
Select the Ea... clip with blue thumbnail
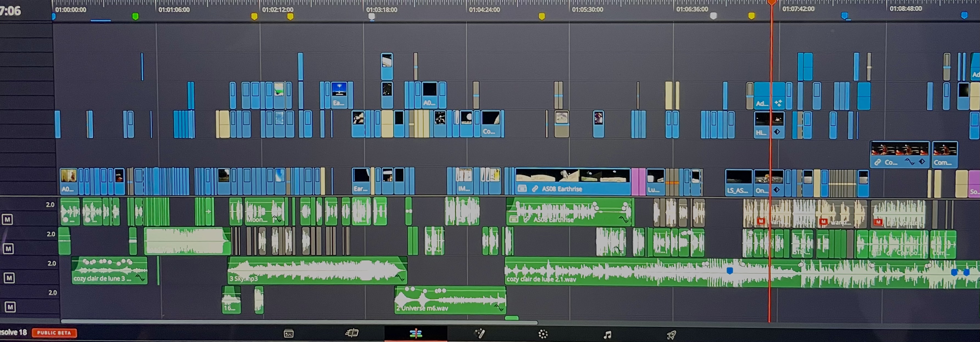coord(339,95)
